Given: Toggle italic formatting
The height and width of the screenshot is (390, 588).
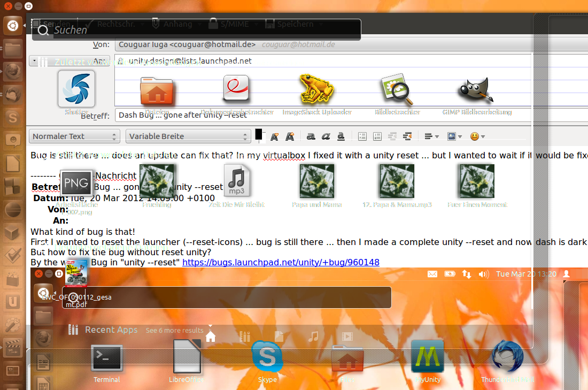Looking at the screenshot, I should tap(326, 136).
